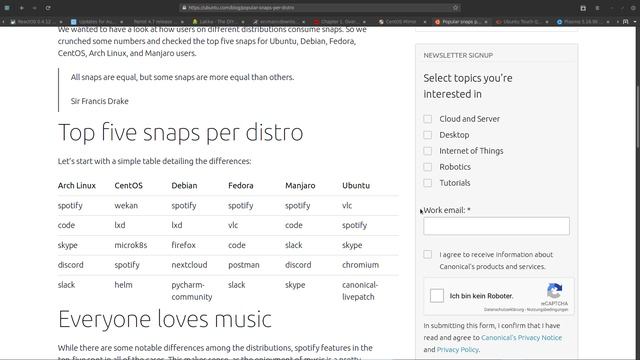Viewport: 640px width, 360px height.
Task: Check the Tutorials checkbox
Action: tap(427, 183)
